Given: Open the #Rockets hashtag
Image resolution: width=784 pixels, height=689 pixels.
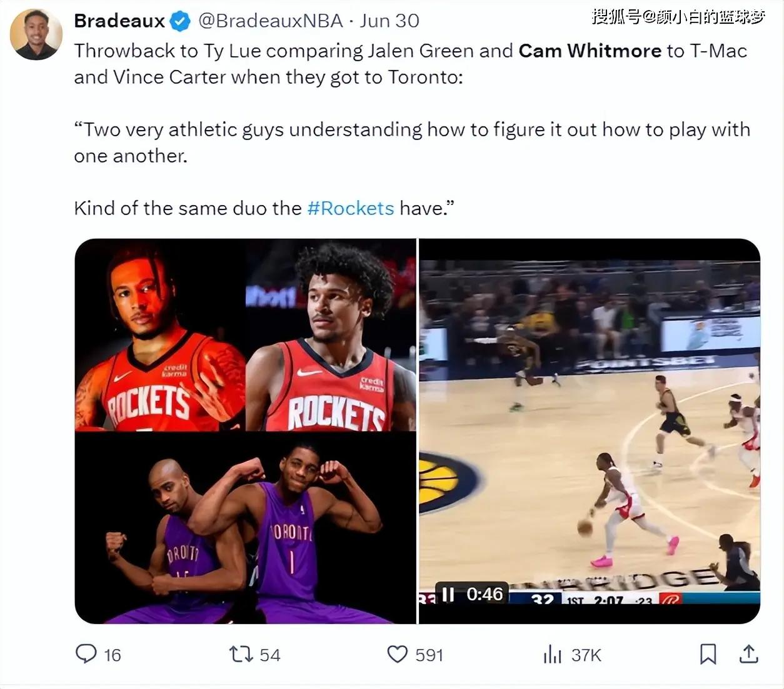Looking at the screenshot, I should coord(351,208).
